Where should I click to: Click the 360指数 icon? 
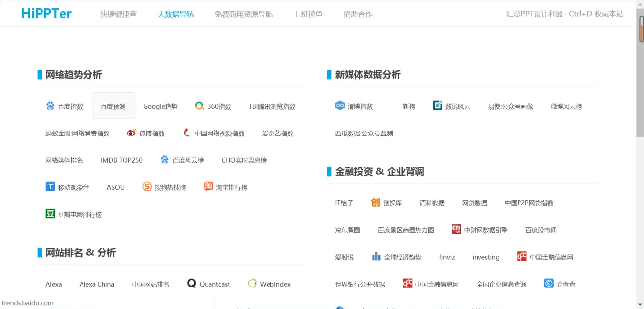(x=199, y=106)
